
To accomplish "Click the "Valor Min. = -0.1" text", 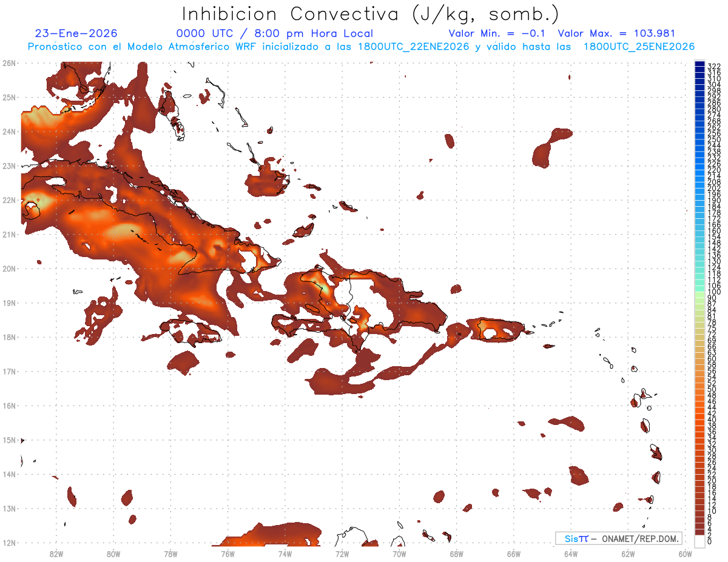I will pos(497,34).
